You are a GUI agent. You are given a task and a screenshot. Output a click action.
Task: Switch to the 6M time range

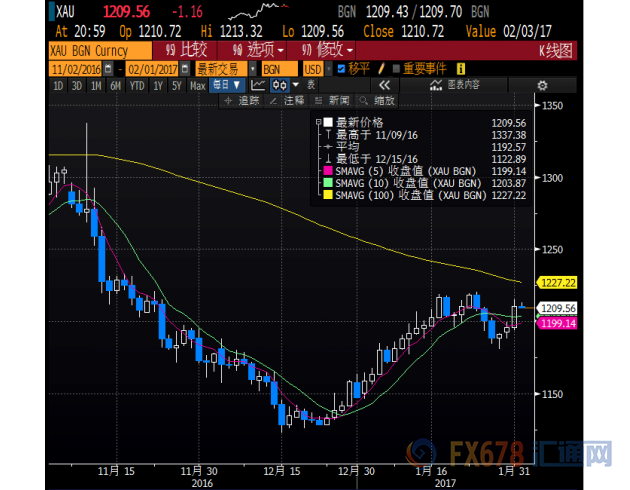(114, 86)
